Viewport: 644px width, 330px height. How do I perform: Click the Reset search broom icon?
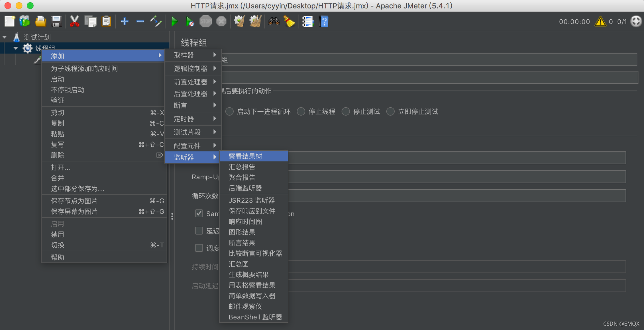pos(289,21)
